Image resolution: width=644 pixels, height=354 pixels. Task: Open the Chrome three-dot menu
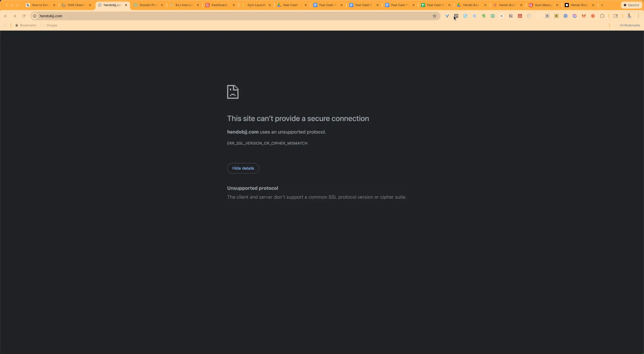tap(638, 16)
